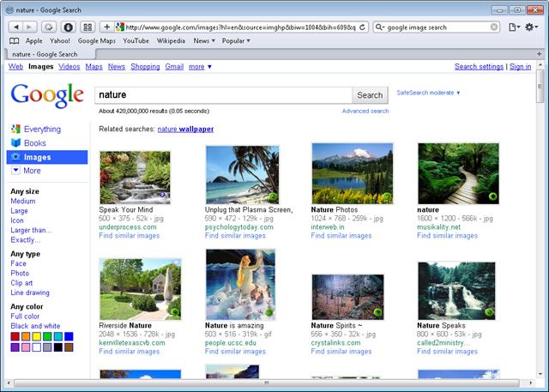Expand the 'more' navigation dropdown
The height and width of the screenshot is (392, 549).
click(x=200, y=67)
